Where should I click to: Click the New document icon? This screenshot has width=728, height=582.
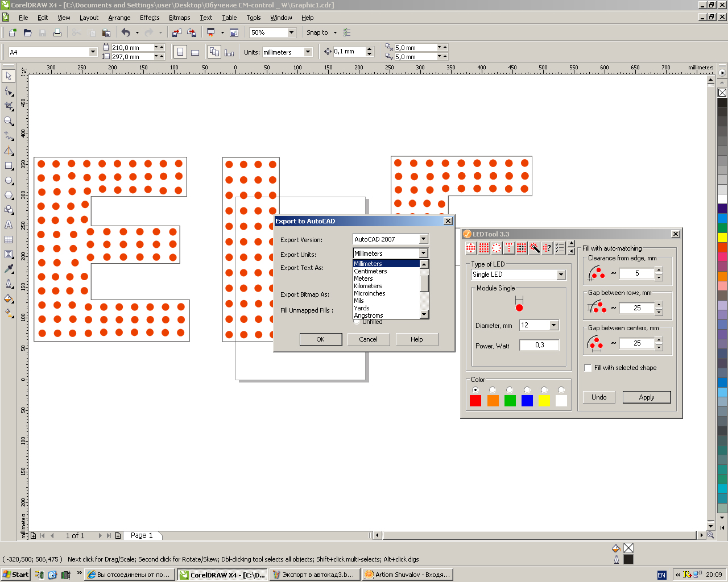coord(13,32)
